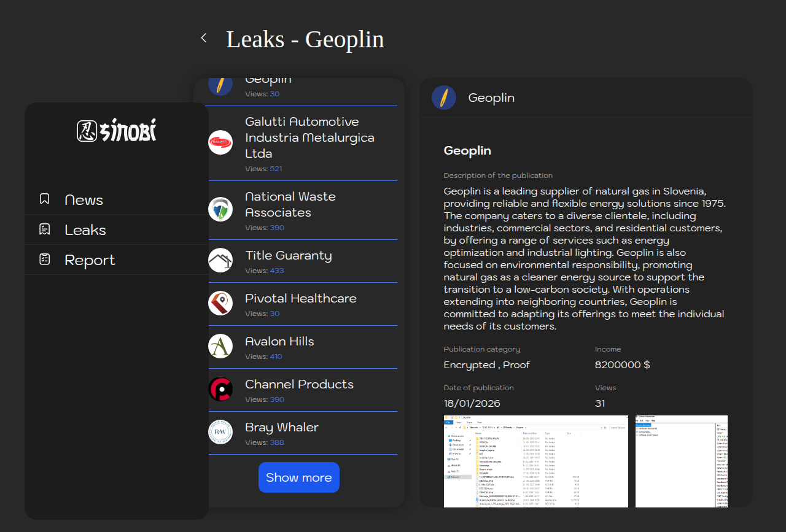Click the document icon next to Leaks
Viewport: 786px width, 532px height.
coord(45,229)
